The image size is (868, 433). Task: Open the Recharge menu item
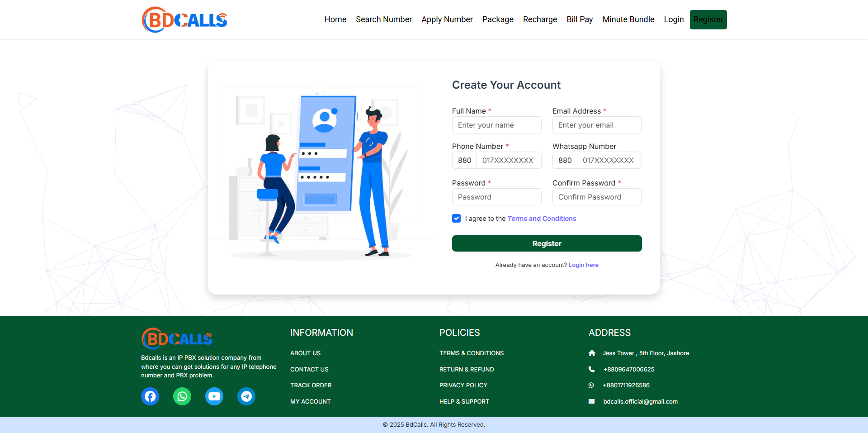(540, 19)
